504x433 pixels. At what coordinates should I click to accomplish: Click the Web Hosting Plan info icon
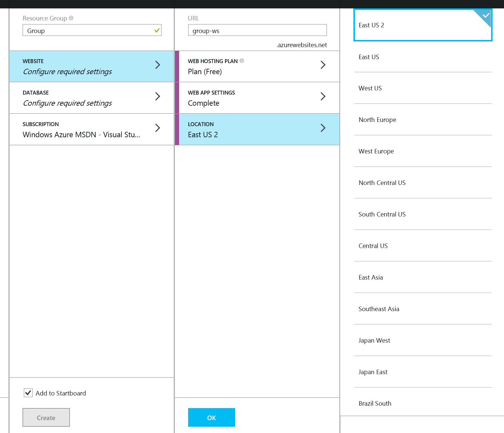(242, 61)
